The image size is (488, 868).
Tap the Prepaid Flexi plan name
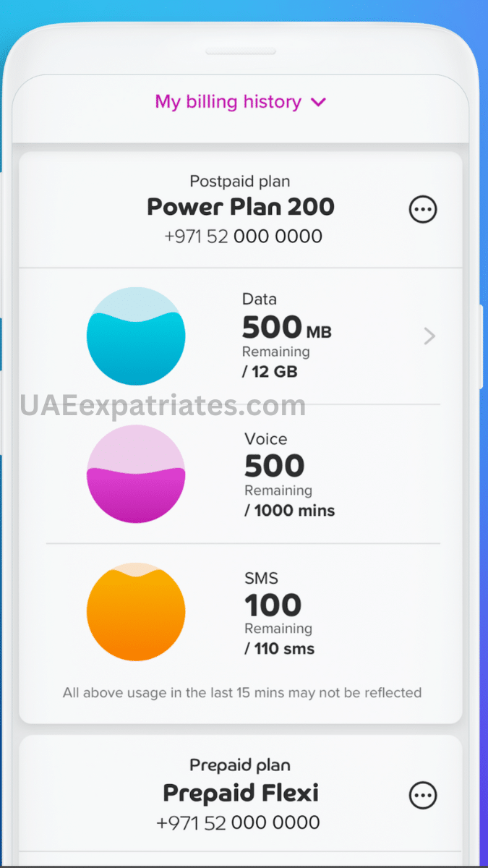coord(240,793)
